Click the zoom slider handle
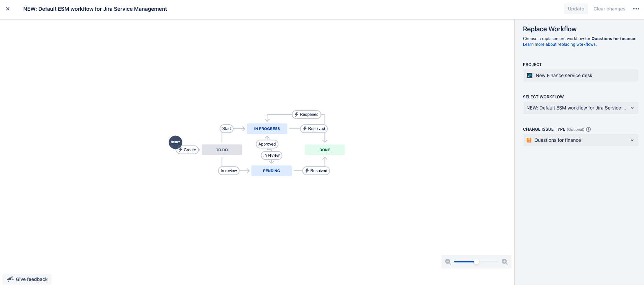The image size is (644, 285). (476, 262)
